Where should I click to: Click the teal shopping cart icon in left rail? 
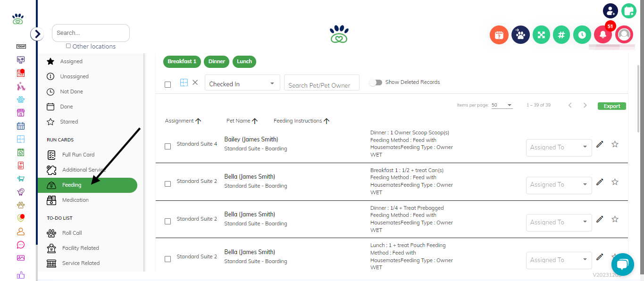21,179
